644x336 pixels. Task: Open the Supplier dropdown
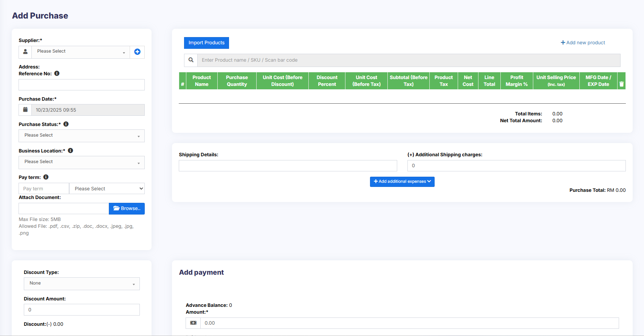tap(80, 52)
